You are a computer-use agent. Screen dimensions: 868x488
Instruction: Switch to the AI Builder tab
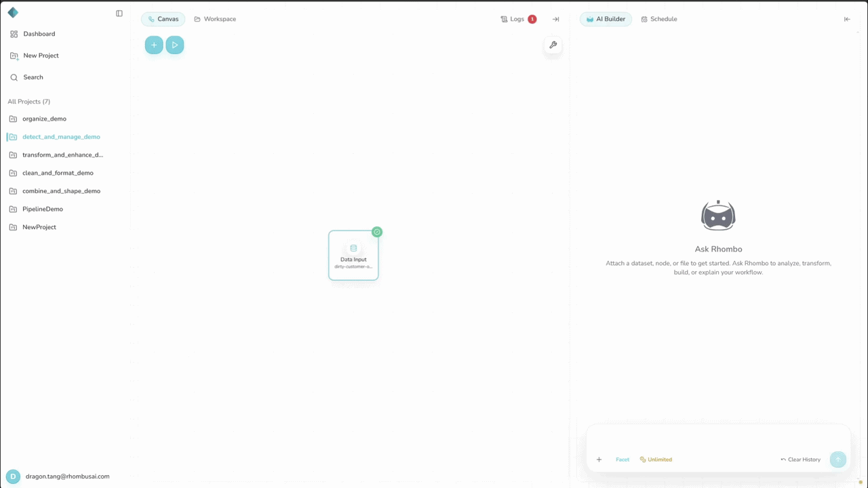606,19
